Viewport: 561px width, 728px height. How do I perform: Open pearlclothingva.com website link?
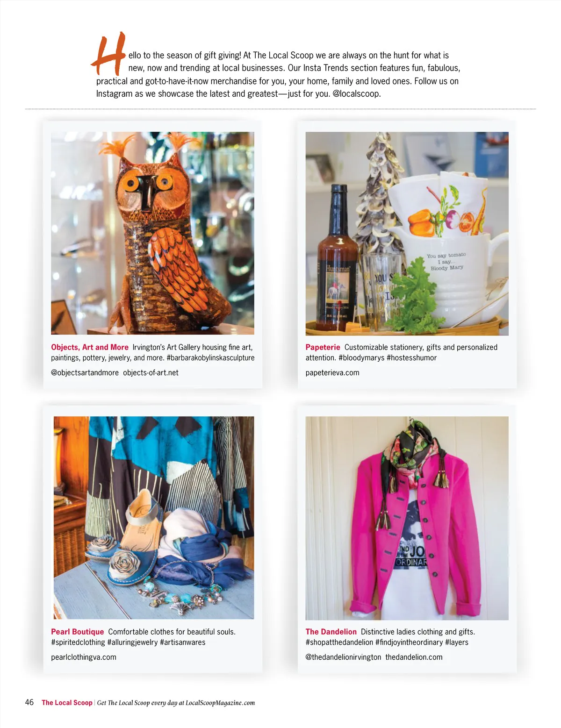pyautogui.click(x=84, y=657)
